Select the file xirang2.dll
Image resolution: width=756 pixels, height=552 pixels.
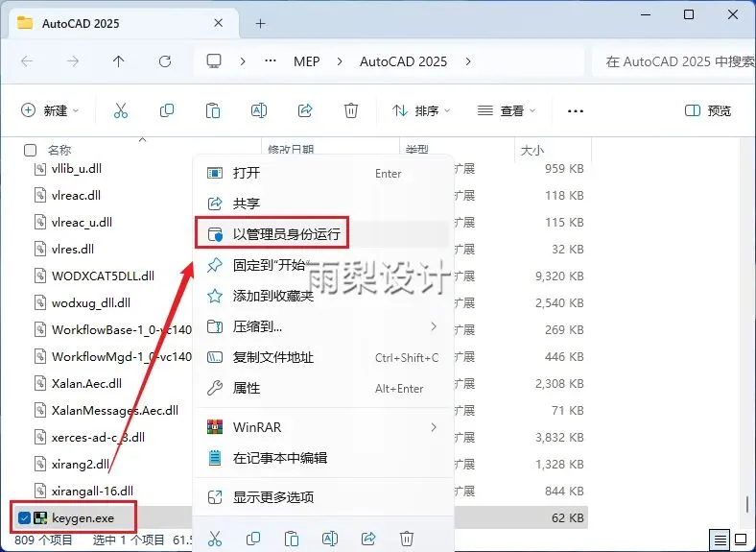pyautogui.click(x=80, y=465)
